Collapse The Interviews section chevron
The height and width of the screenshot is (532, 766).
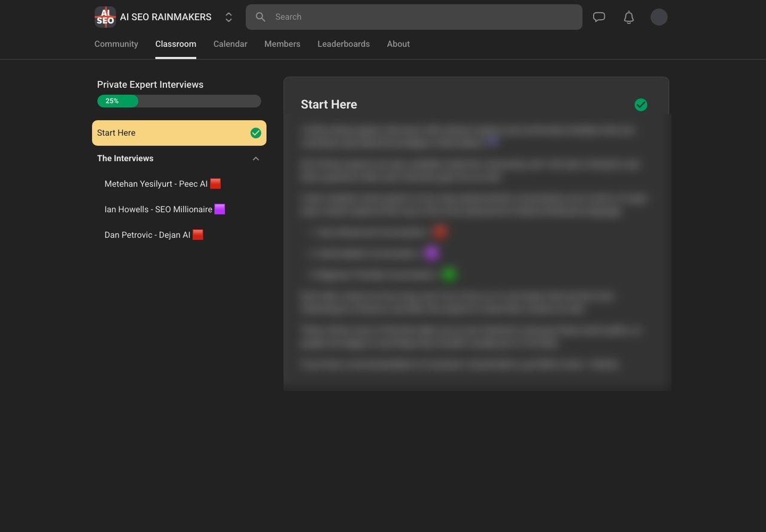[256, 159]
